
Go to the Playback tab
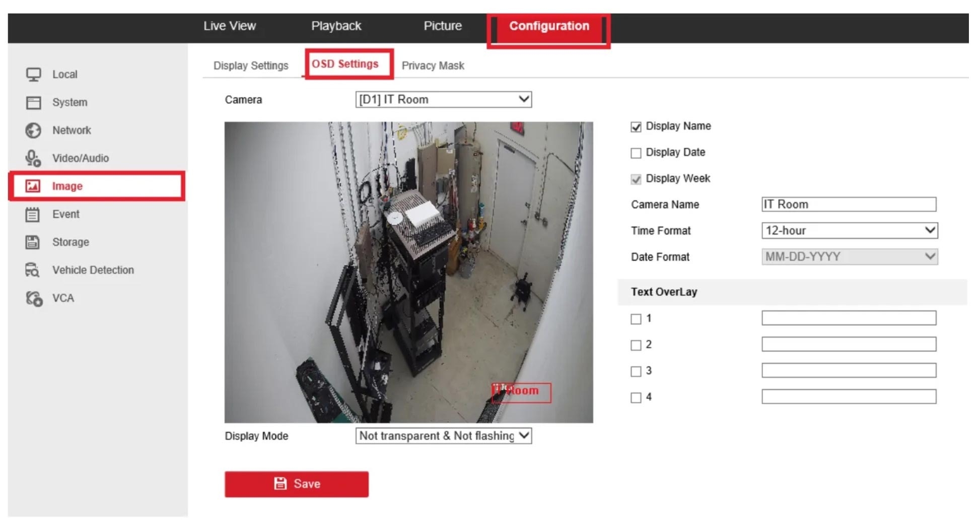(336, 26)
